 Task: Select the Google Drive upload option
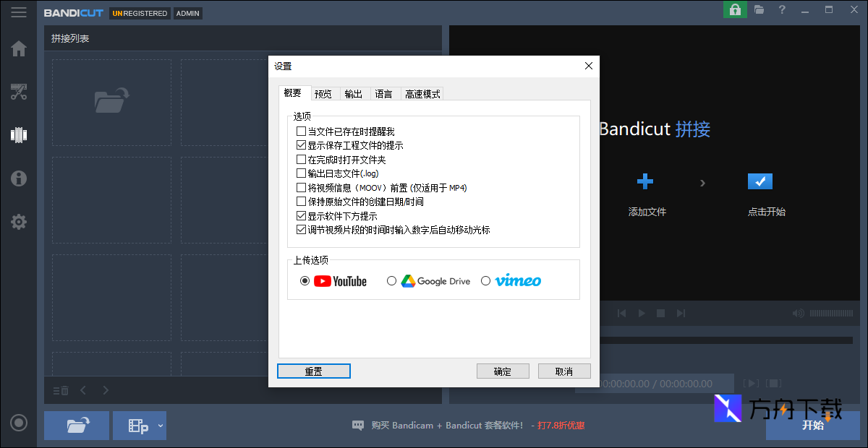pos(391,280)
